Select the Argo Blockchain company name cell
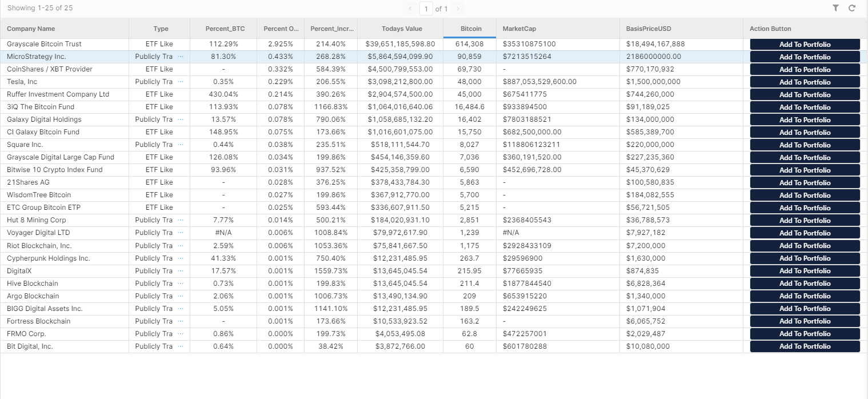The height and width of the screenshot is (399, 868). coord(65,296)
